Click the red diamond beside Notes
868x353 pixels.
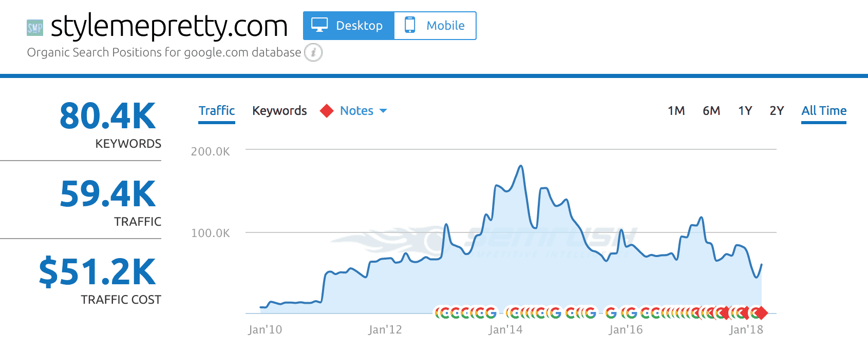coord(327,111)
